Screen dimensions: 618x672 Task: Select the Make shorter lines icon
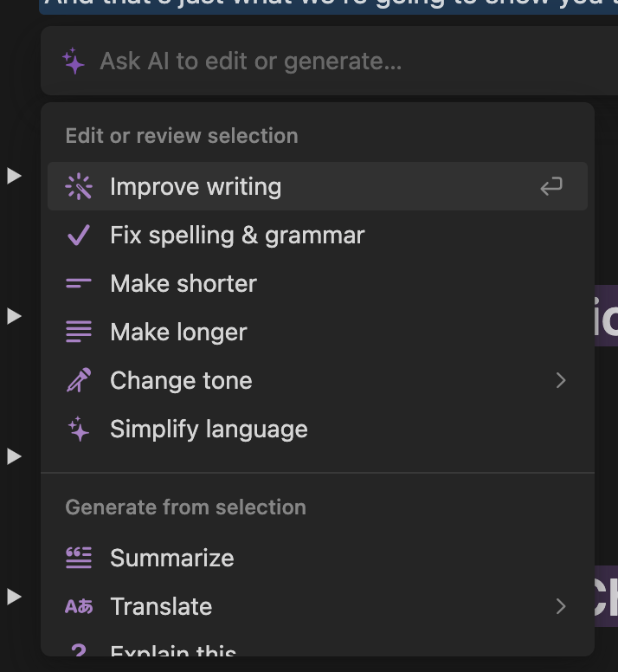click(79, 284)
